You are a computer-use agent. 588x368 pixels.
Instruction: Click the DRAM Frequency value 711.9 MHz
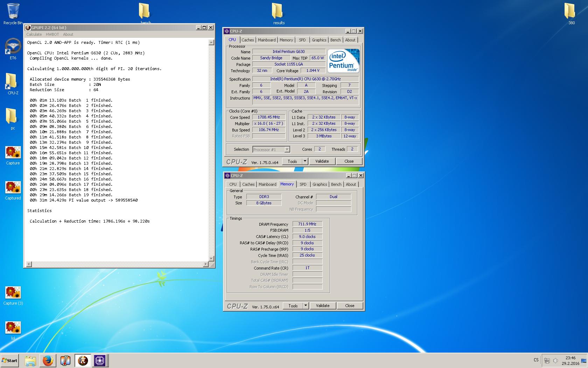click(x=307, y=224)
